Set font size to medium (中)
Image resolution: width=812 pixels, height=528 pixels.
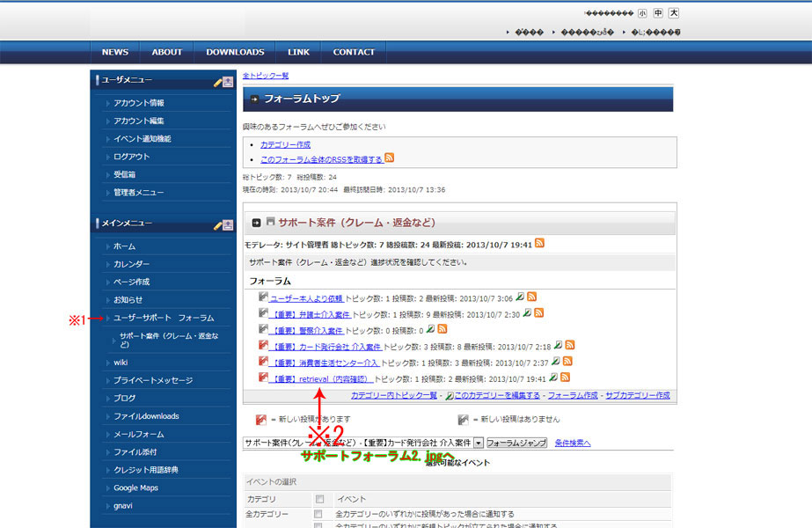point(658,13)
